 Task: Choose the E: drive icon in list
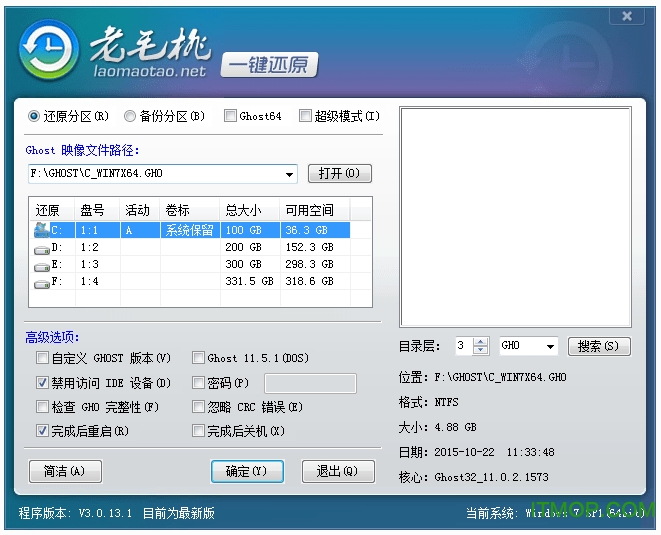42,265
